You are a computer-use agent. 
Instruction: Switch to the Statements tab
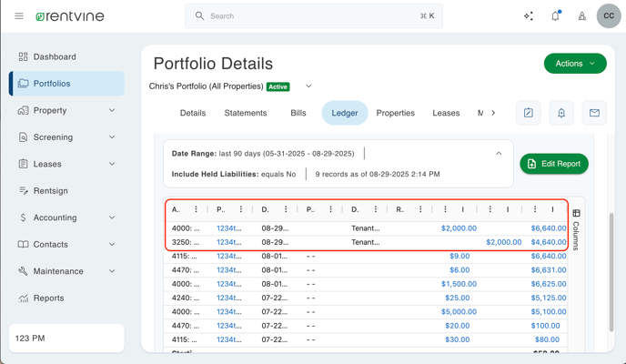[246, 113]
